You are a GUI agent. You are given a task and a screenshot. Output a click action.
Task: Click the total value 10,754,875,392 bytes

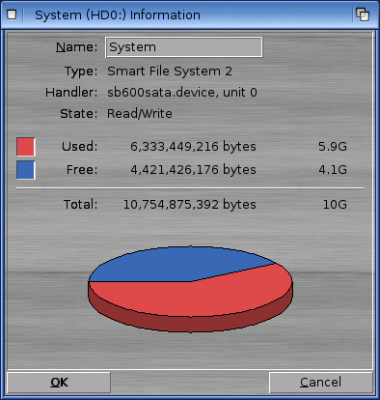coord(190,205)
